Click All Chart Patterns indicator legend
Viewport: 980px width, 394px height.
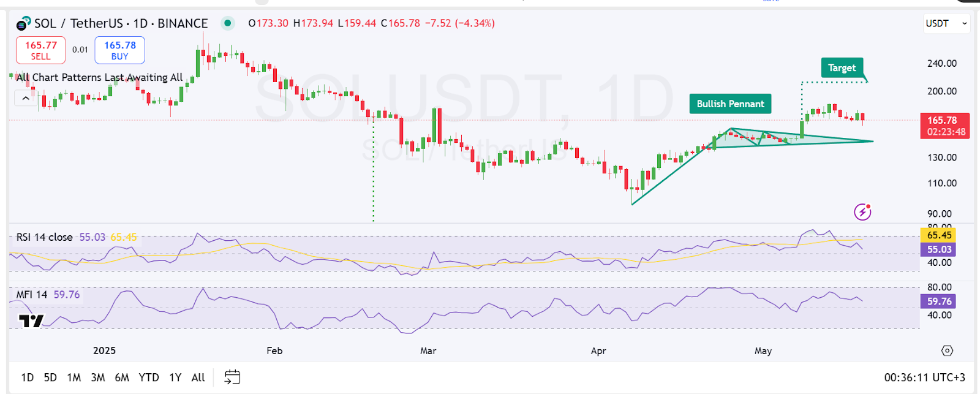pyautogui.click(x=100, y=77)
